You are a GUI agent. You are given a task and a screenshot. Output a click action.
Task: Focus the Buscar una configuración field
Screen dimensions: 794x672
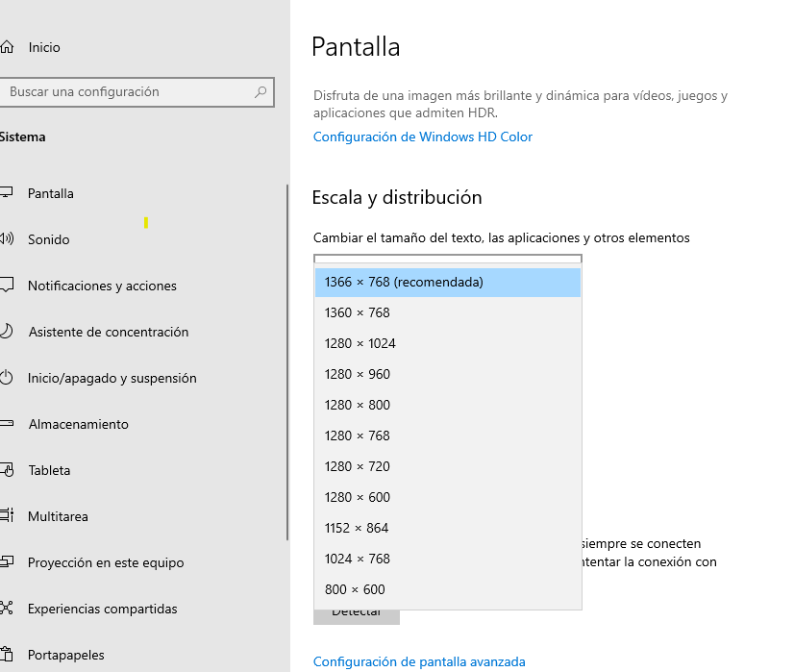[136, 92]
